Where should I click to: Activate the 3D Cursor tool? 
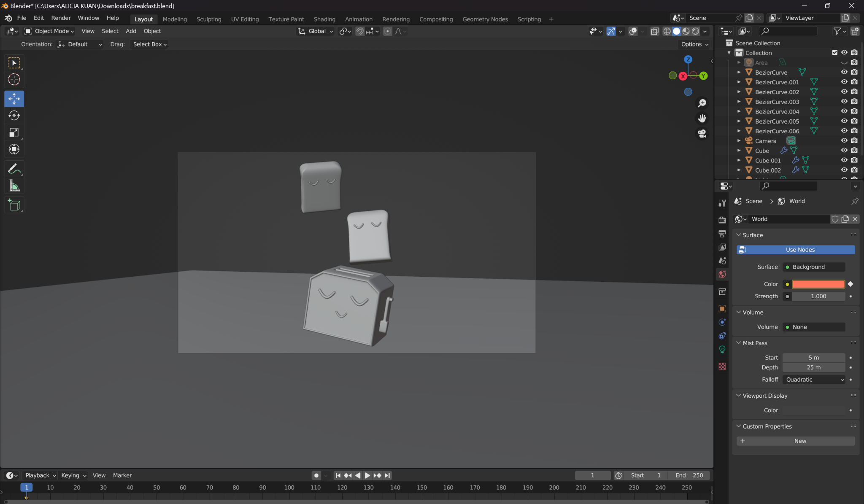click(x=14, y=79)
